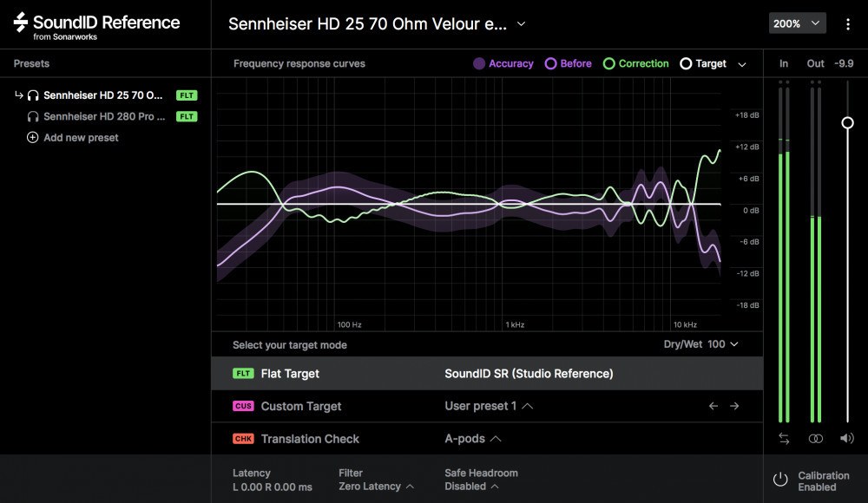The width and height of the screenshot is (868, 503).
Task: Click the red CHK Translation Check badge
Action: pyautogui.click(x=243, y=439)
